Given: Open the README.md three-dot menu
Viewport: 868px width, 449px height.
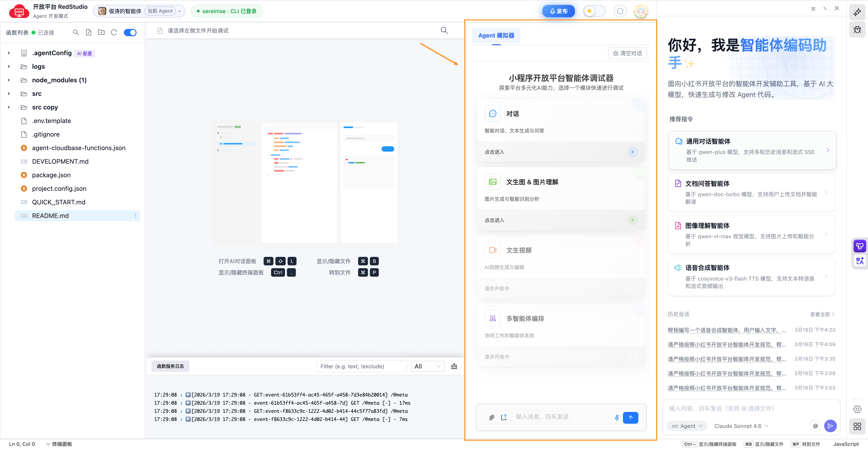Looking at the screenshot, I should pos(135,216).
